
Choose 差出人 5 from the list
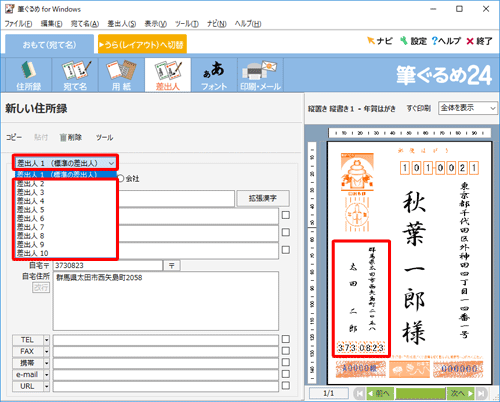pyautogui.click(x=66, y=210)
